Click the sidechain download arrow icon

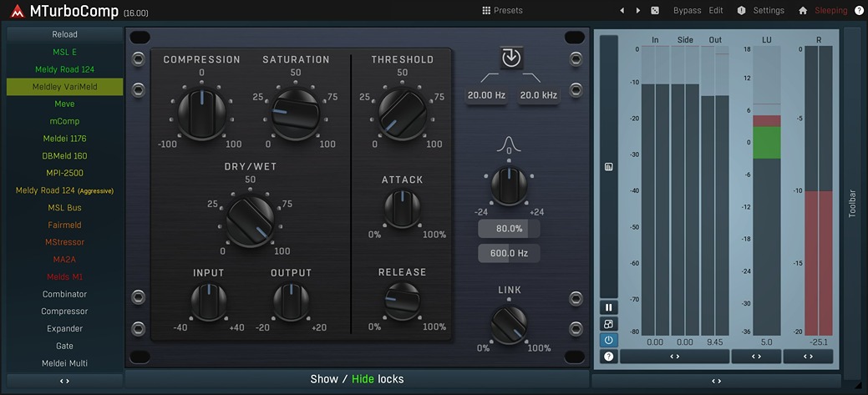pos(511,58)
